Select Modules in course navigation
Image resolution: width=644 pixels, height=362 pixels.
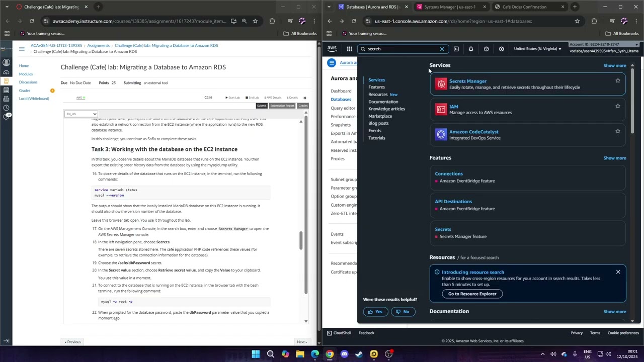(x=26, y=74)
